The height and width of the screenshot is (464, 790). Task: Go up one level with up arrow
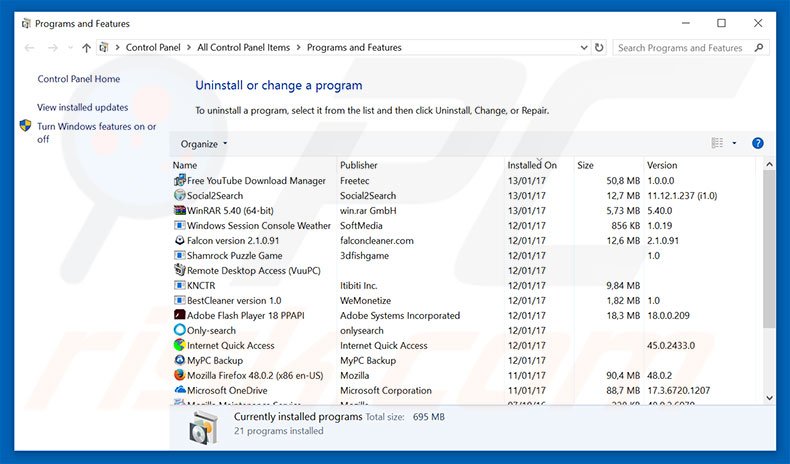pos(87,48)
